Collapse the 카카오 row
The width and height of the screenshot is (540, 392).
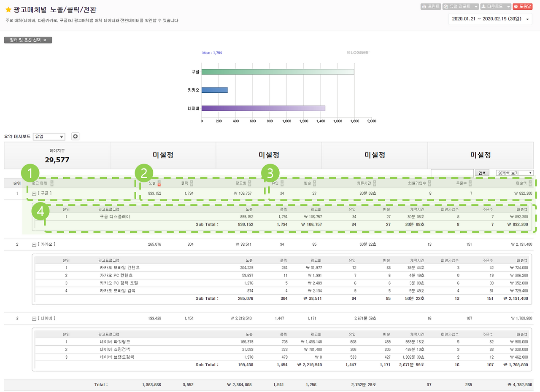[x=34, y=244]
